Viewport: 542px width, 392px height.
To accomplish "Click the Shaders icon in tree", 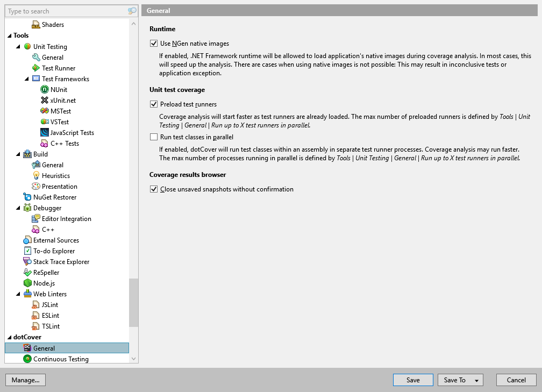I will [x=36, y=25].
